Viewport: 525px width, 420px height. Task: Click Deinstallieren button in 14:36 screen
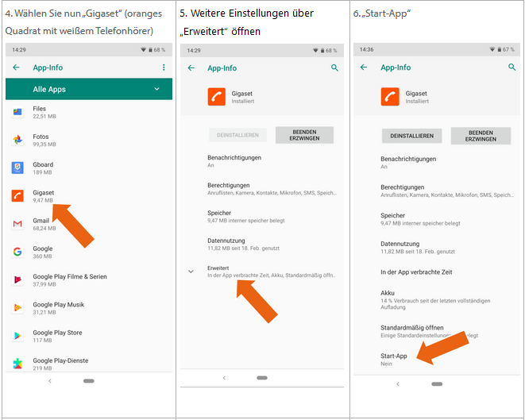tap(412, 136)
